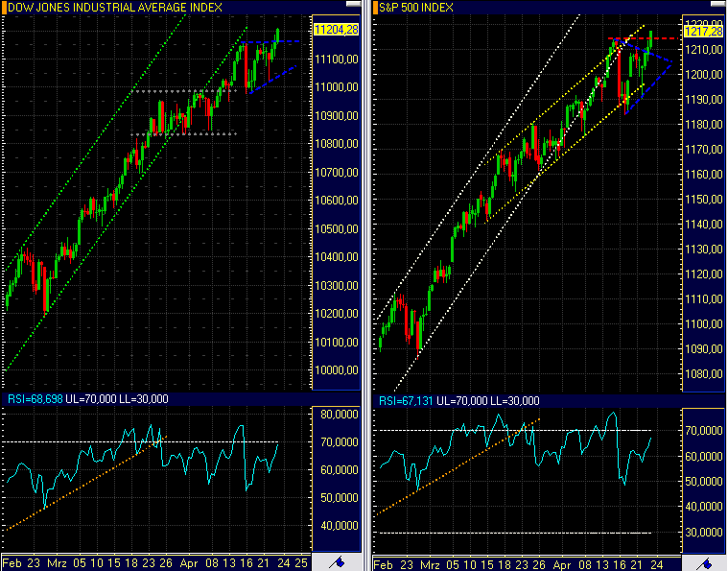The image size is (728, 571).
Task: Click the grey handle button atop the Dow Jones panel
Action: coord(353,4)
